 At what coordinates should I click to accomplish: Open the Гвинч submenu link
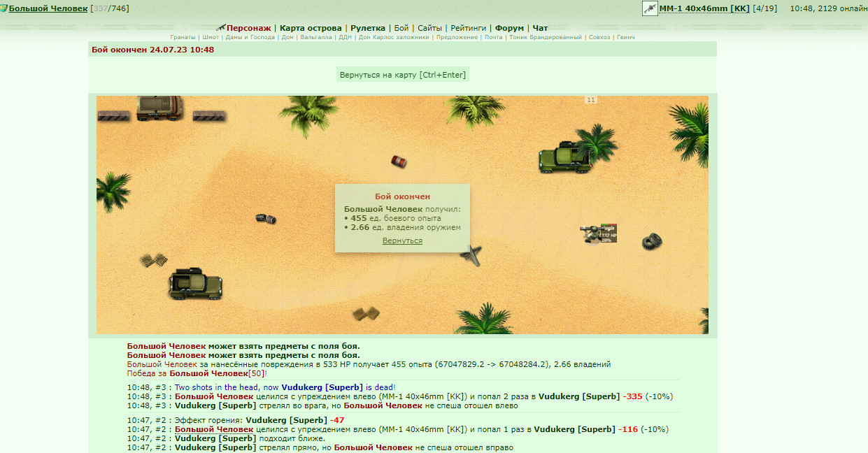pos(626,37)
